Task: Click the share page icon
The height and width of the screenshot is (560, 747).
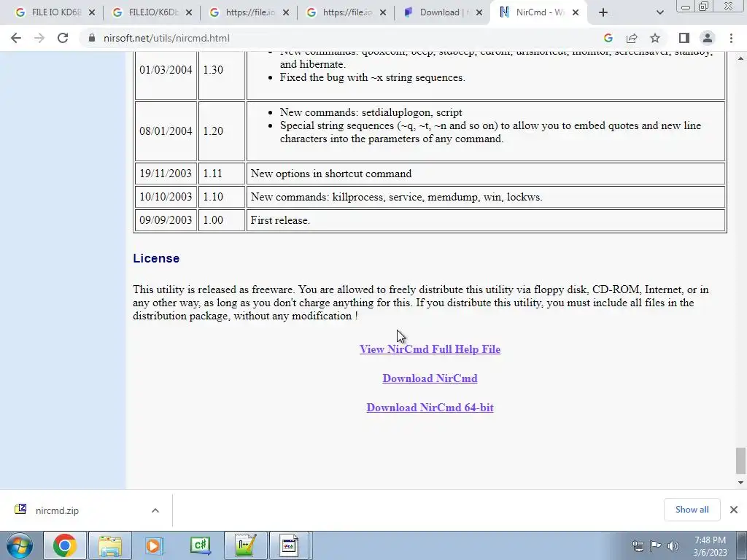Action: 632,38
